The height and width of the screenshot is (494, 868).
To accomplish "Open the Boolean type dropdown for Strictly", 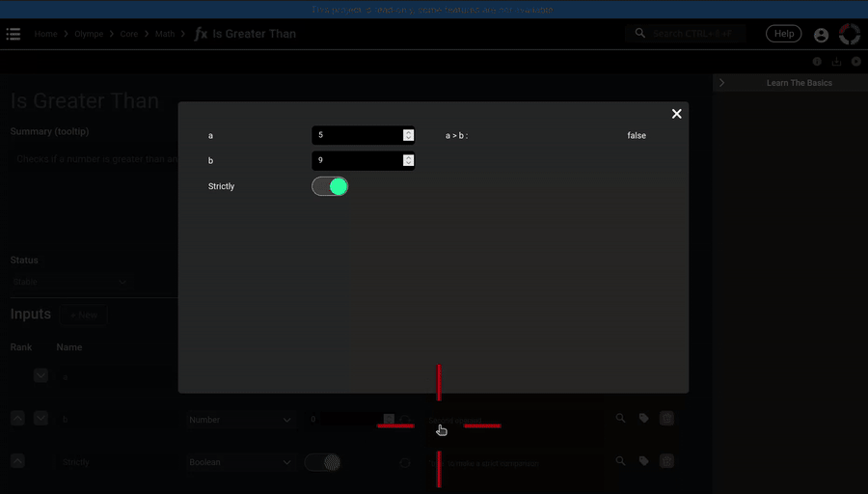I will (x=240, y=462).
